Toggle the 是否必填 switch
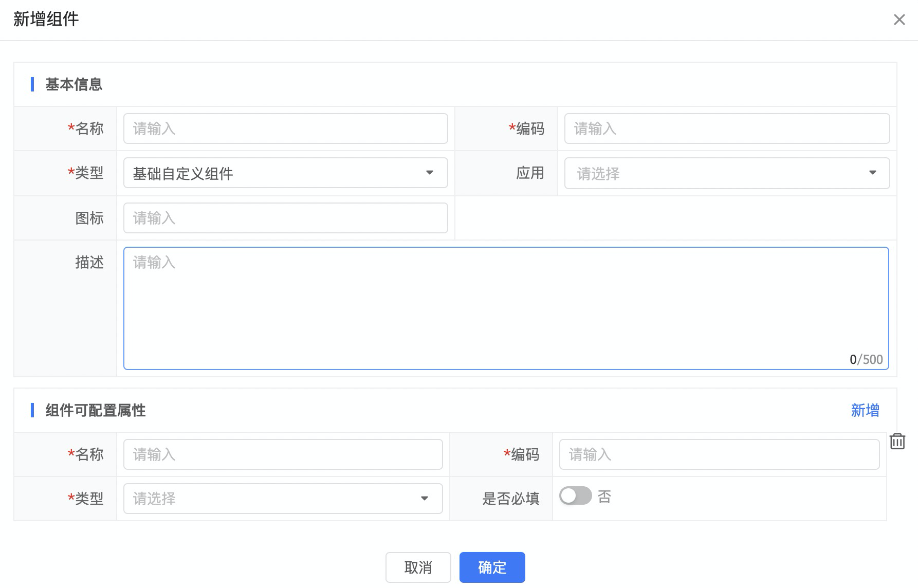 (575, 496)
